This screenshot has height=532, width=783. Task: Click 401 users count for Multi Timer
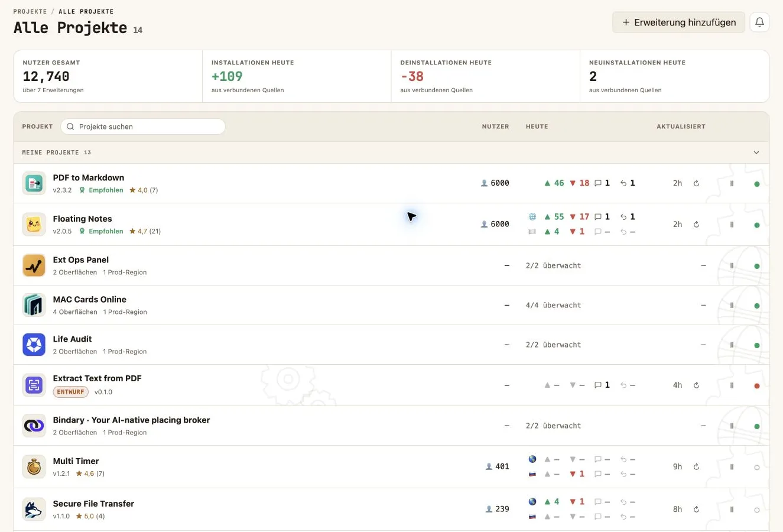498,467
